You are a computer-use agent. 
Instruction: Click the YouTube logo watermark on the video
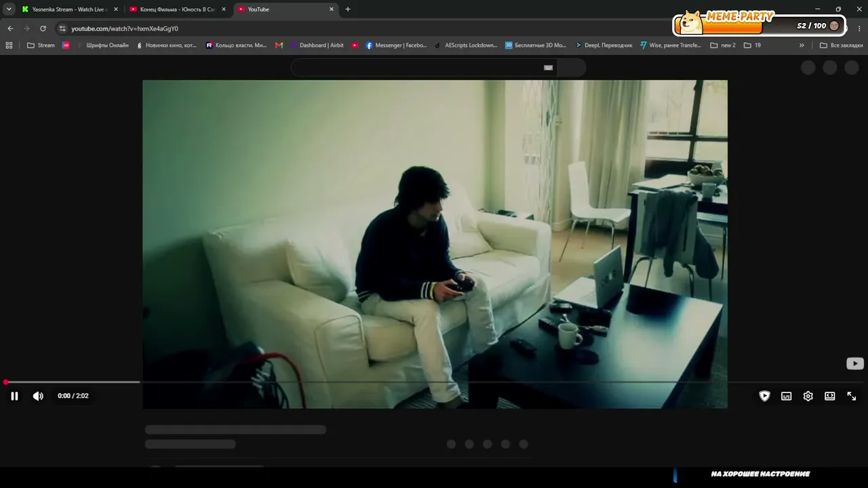854,363
